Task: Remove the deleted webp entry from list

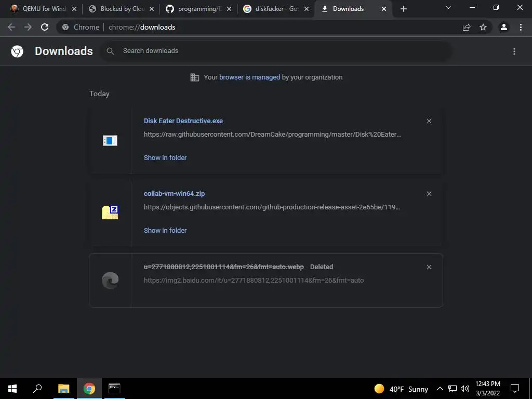Action: [429, 267]
